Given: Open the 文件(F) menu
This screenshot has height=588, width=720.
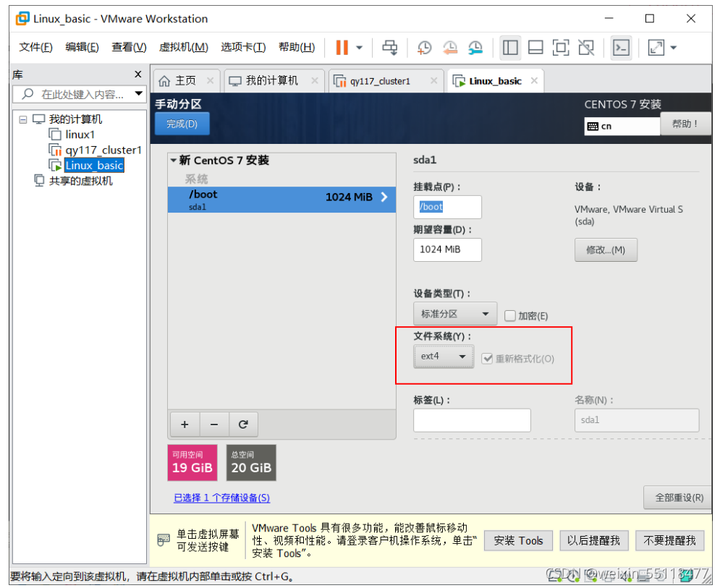Looking at the screenshot, I should [x=35, y=47].
